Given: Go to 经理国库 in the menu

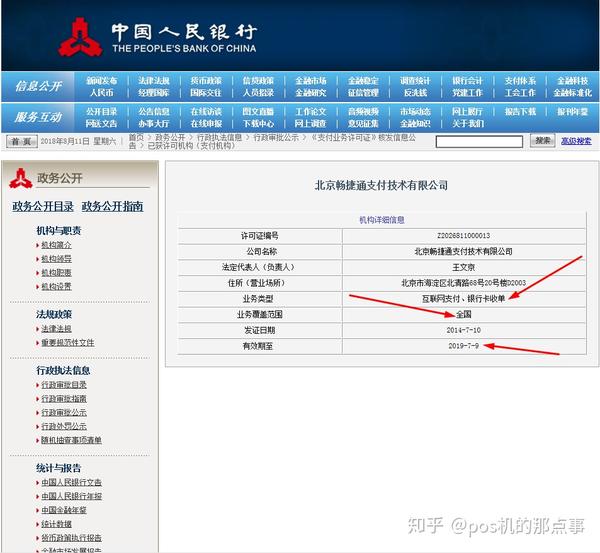Looking at the screenshot, I should 154,93.
